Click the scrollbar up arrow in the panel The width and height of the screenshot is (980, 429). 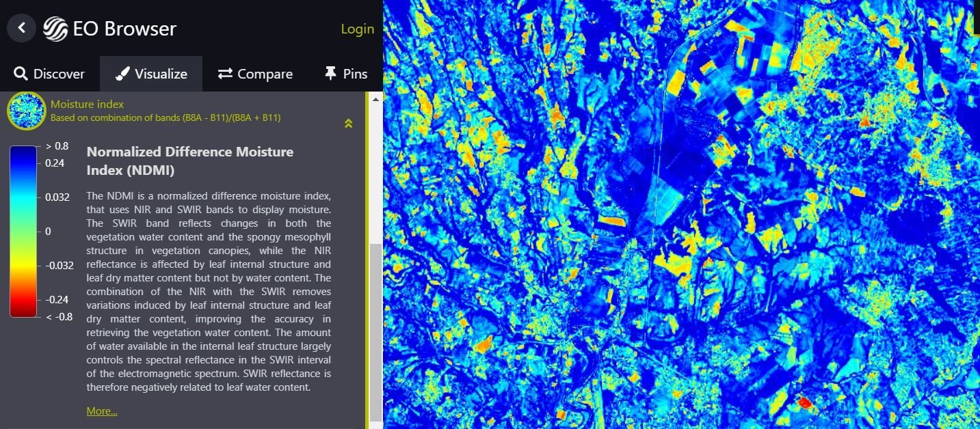coord(375,99)
